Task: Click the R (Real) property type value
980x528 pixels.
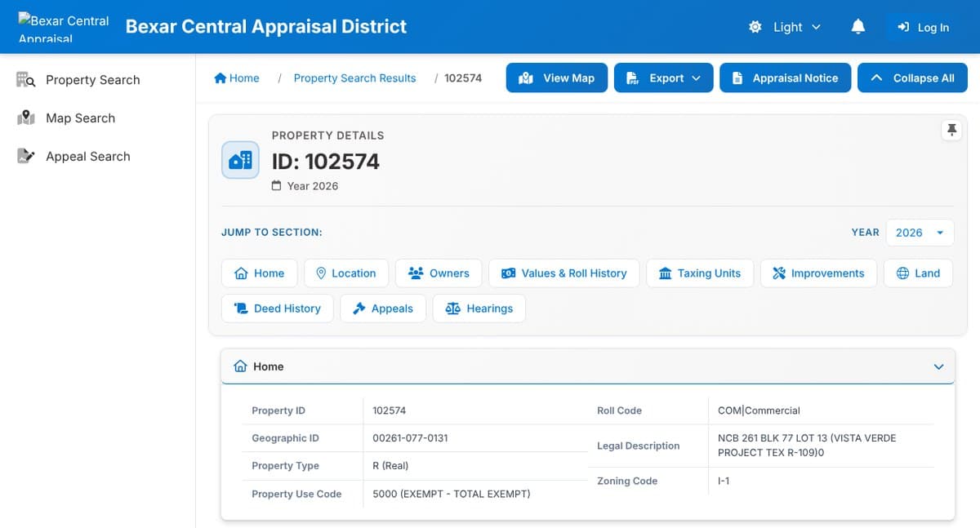Action: (x=390, y=466)
